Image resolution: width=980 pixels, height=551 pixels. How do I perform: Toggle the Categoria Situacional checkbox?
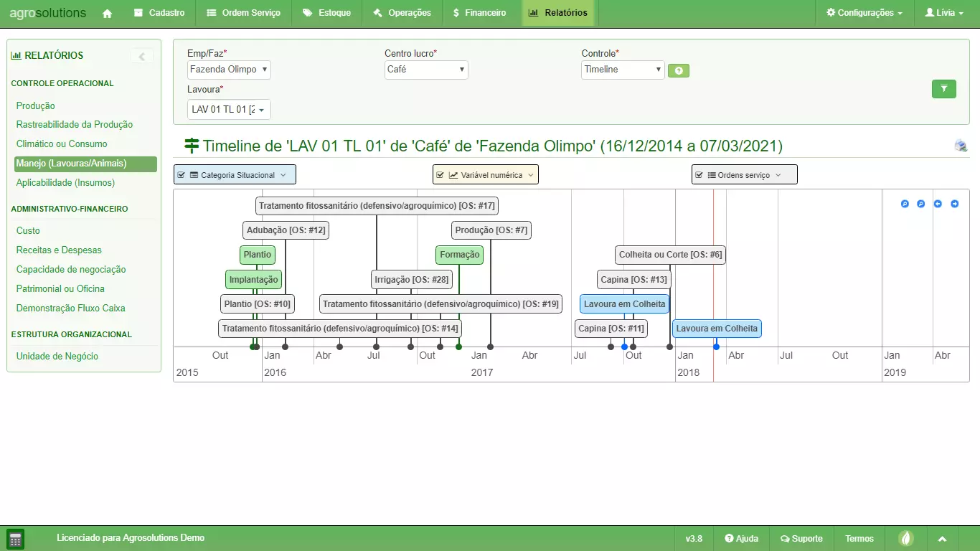[x=182, y=175]
